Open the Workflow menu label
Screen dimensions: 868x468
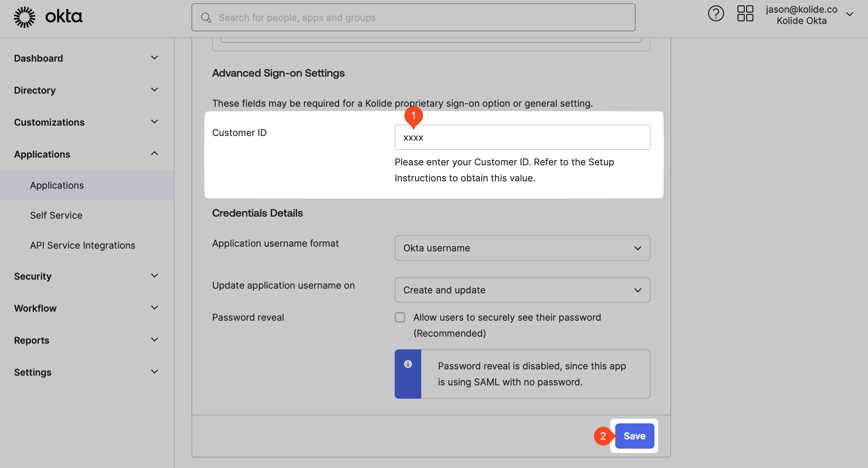[x=35, y=309]
